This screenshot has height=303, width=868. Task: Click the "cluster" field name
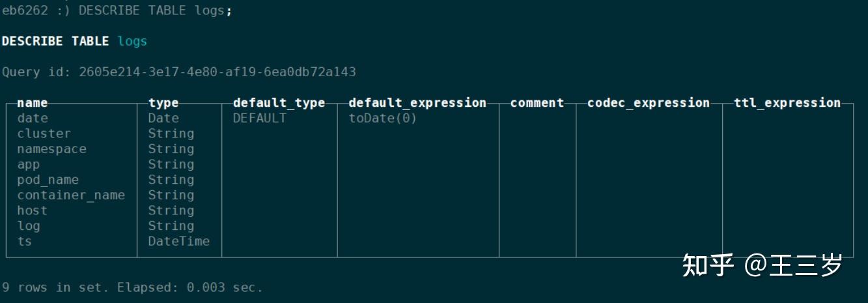44,134
